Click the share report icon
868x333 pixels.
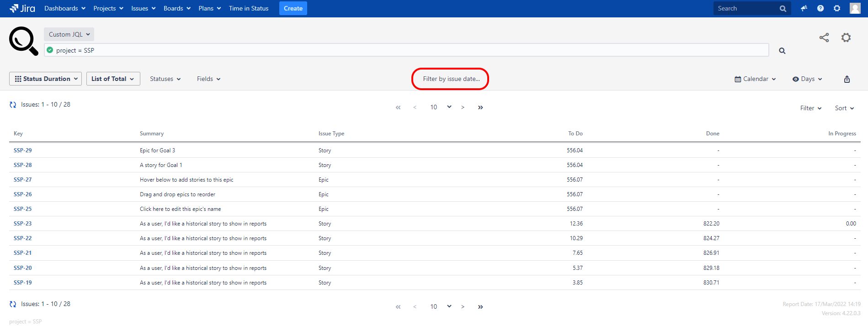click(x=824, y=38)
